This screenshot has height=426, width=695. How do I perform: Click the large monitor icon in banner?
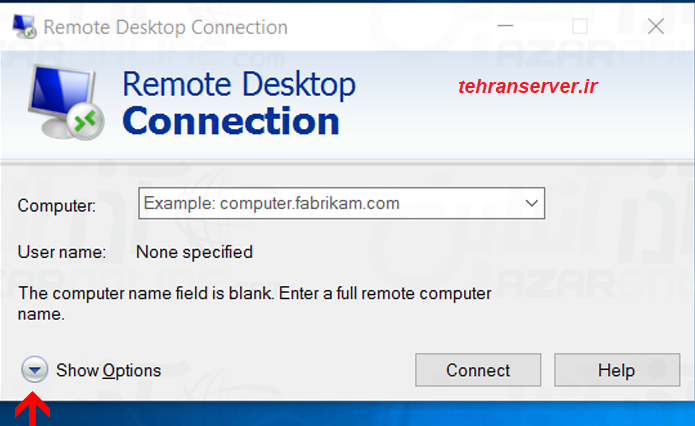(x=65, y=102)
